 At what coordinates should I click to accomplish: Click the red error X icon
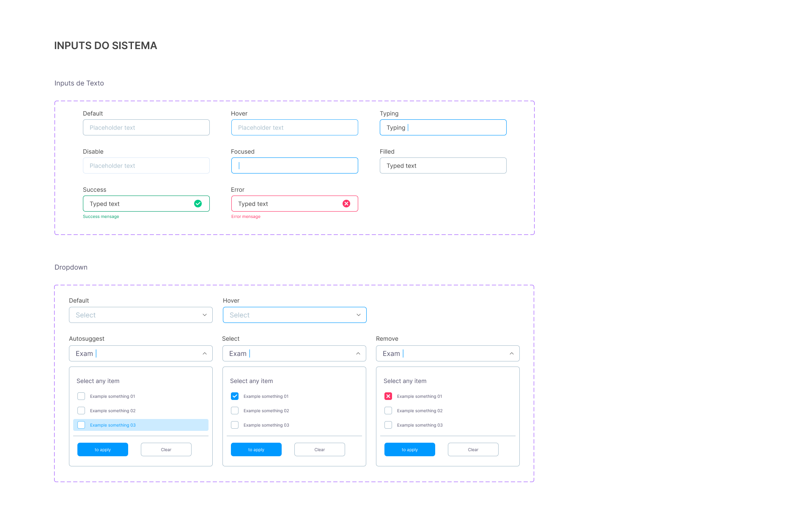[x=346, y=204]
